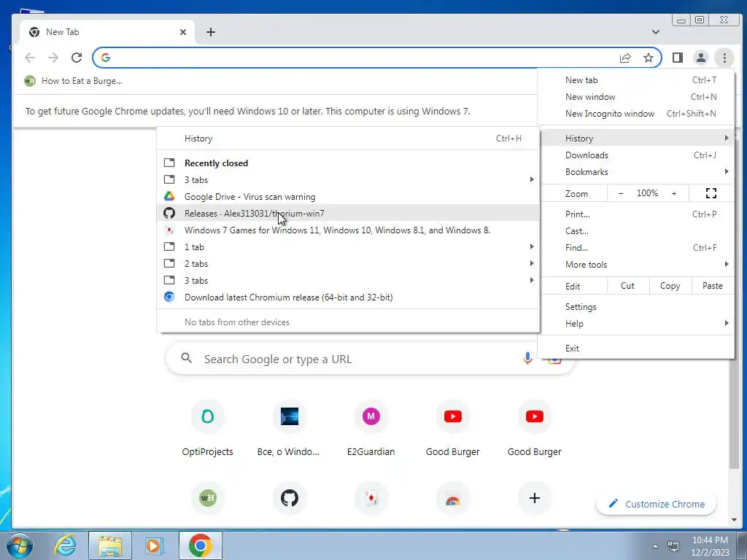Select Find... menu entry
This screenshot has width=747, height=560.
pos(636,248)
